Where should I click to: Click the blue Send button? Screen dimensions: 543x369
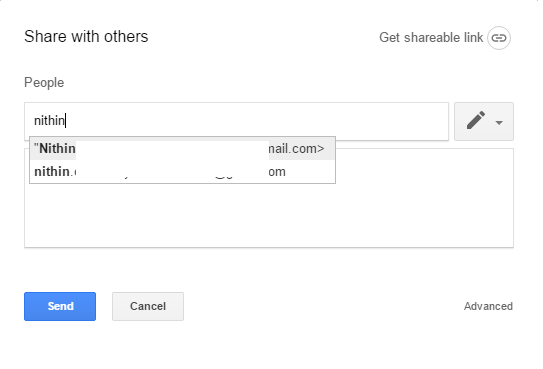click(60, 306)
